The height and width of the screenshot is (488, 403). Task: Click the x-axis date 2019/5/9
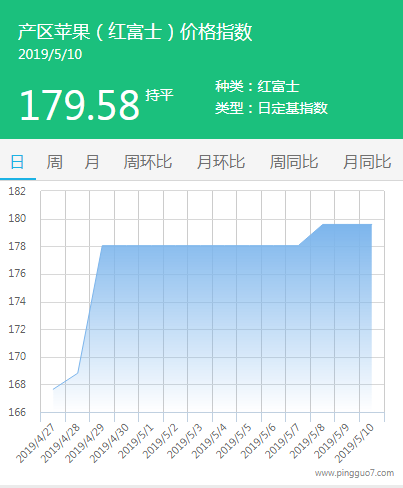(x=331, y=442)
